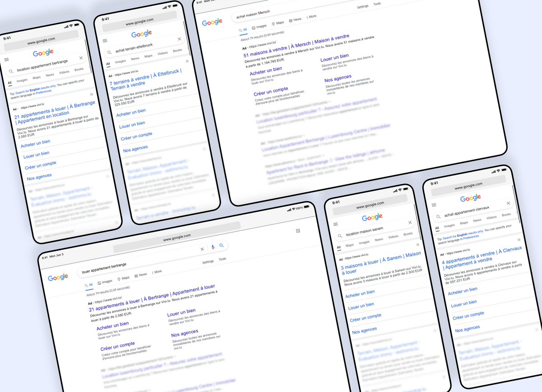Start voice search on 'louer appartement bertrange' tablet
The height and width of the screenshot is (392, 542).
[x=212, y=247]
